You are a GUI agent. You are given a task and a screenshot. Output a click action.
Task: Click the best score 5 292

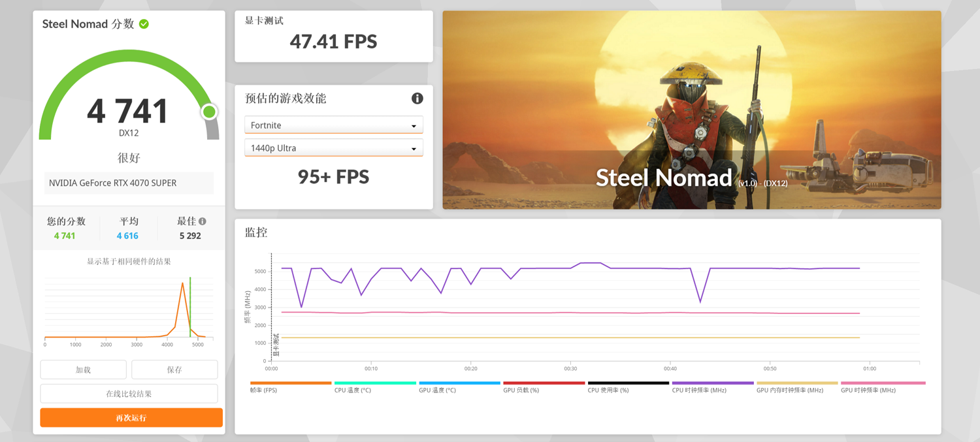pos(190,236)
